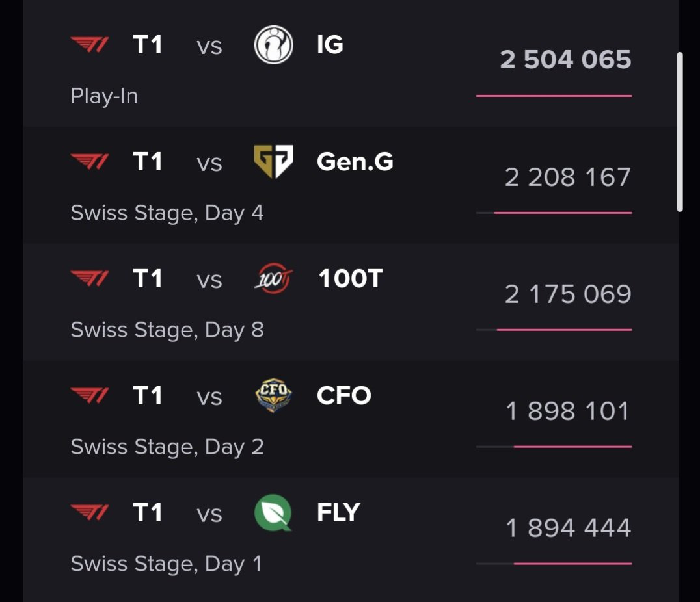The width and height of the screenshot is (700, 602).
Task: Open the Gen.G team name link
Action: (x=355, y=162)
